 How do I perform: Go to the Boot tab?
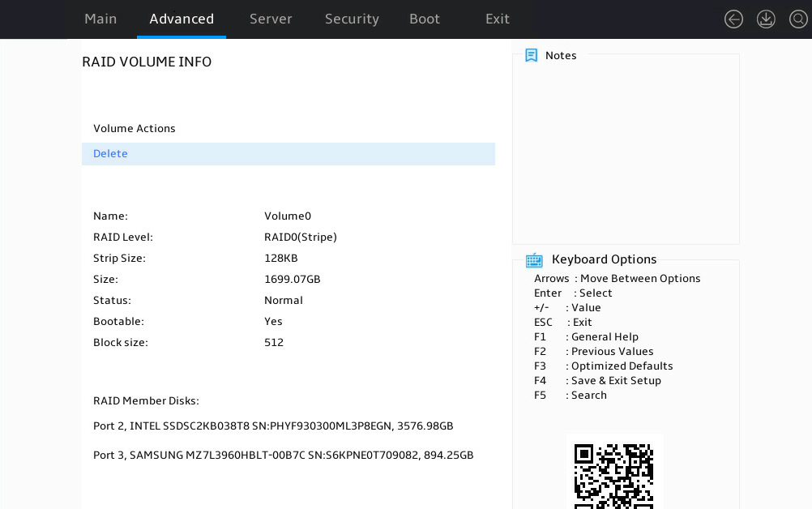pyautogui.click(x=425, y=19)
